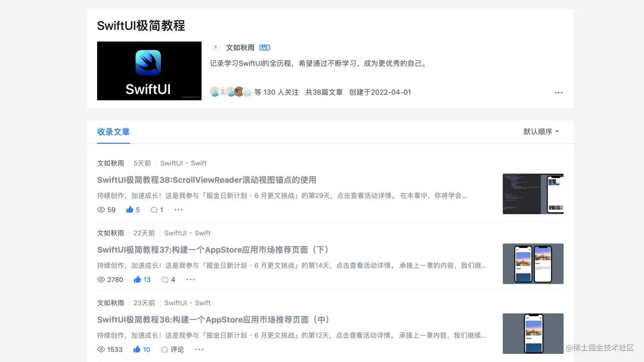Open article SwiftUI极简教程38 ScrollViewReader title
The image size is (644, 362).
tap(207, 180)
